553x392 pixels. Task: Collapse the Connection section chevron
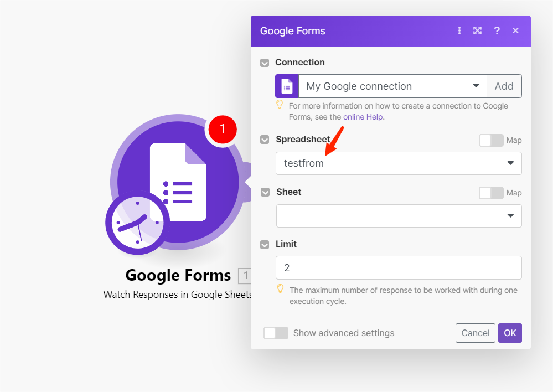point(265,63)
